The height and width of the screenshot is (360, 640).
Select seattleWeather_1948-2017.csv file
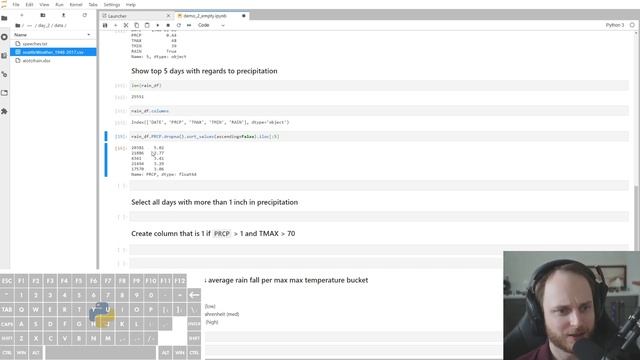(53, 52)
